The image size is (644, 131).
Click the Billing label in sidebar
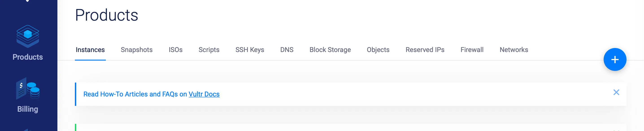tap(28, 109)
